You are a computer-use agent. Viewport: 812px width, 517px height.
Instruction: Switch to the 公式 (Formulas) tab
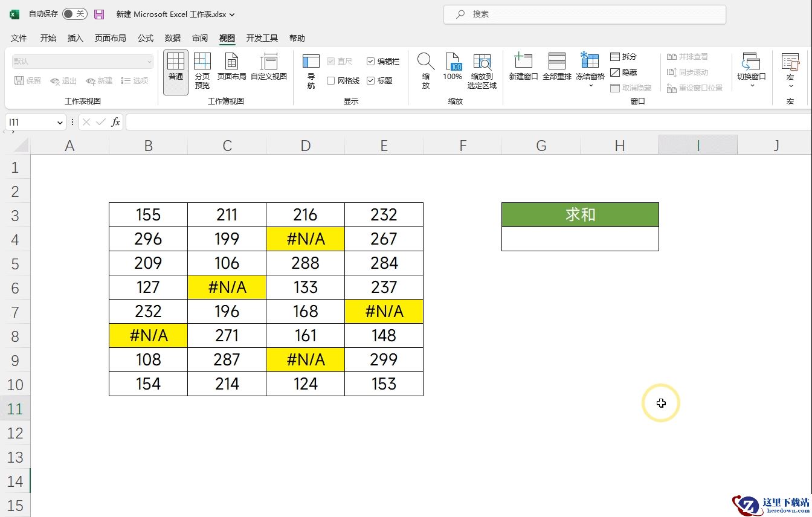click(x=146, y=38)
